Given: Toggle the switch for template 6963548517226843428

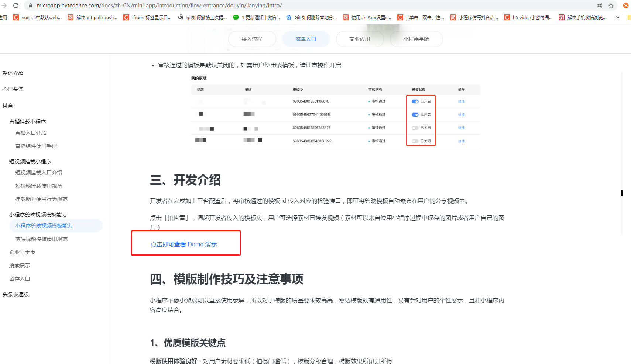Looking at the screenshot, I should [415, 128].
